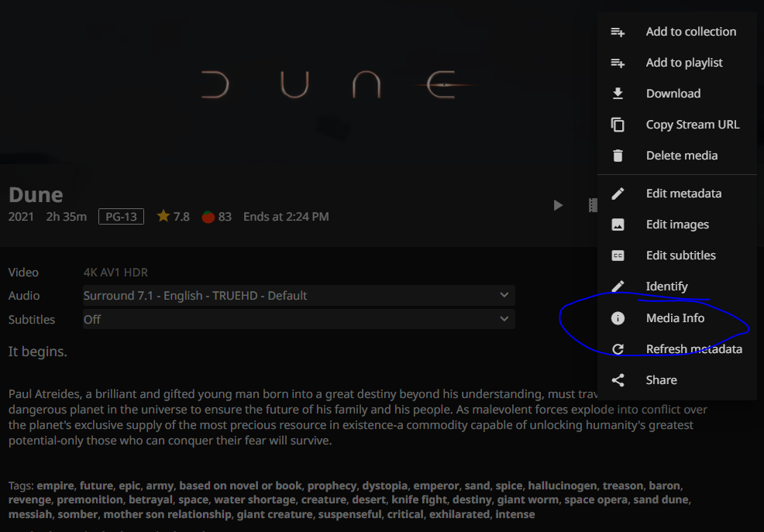Click the film strip trailer icon
Image resolution: width=764 pixels, height=532 pixels.
point(592,205)
